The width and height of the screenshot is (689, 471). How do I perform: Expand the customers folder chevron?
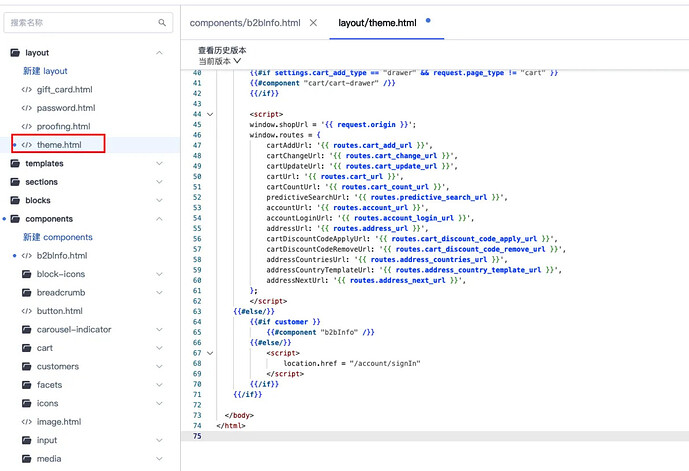[x=159, y=366]
